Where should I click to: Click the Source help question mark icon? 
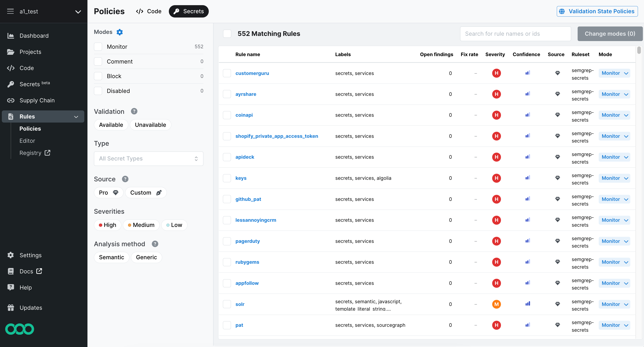point(125,179)
